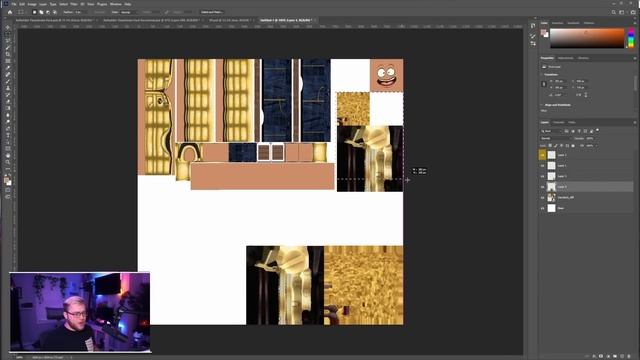Collapse the Align and Distribute section

pyautogui.click(x=542, y=105)
